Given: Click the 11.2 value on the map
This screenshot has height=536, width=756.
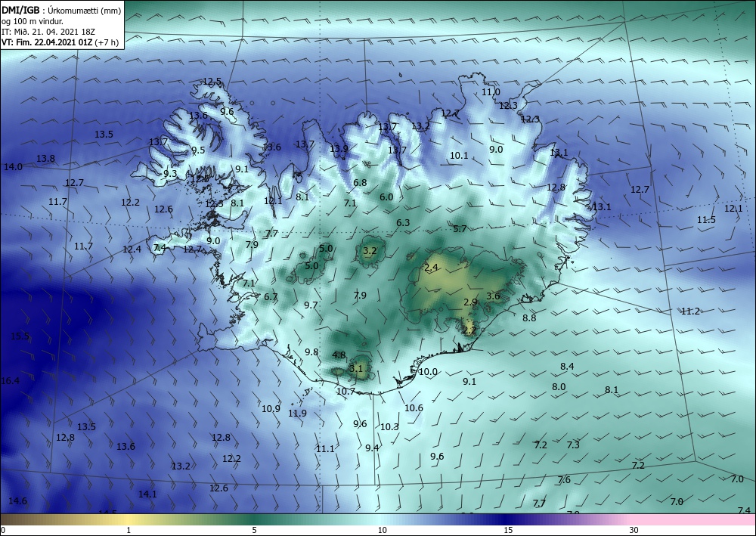Looking at the screenshot, I should click(690, 311).
